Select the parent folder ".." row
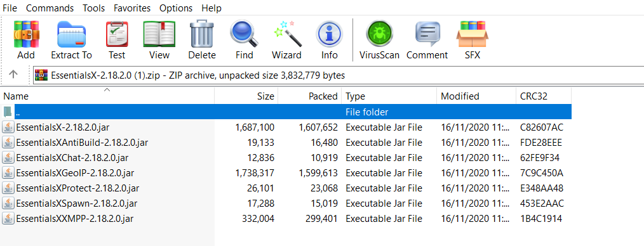 (286, 112)
